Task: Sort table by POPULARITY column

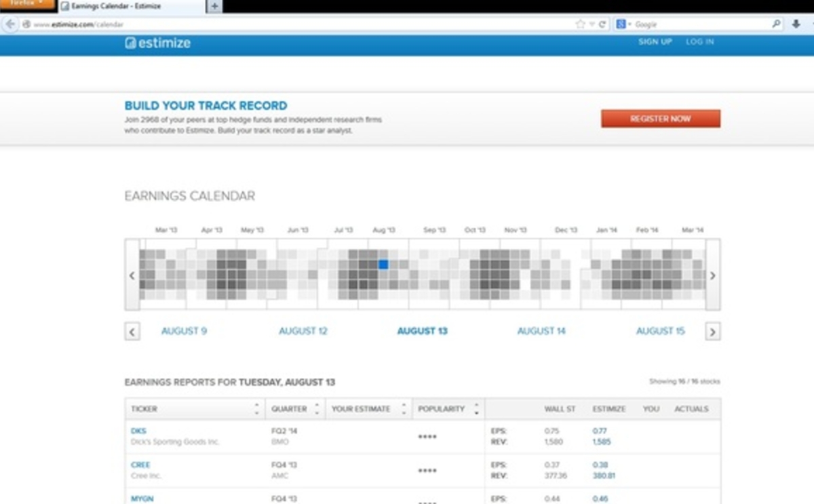Action: point(448,409)
